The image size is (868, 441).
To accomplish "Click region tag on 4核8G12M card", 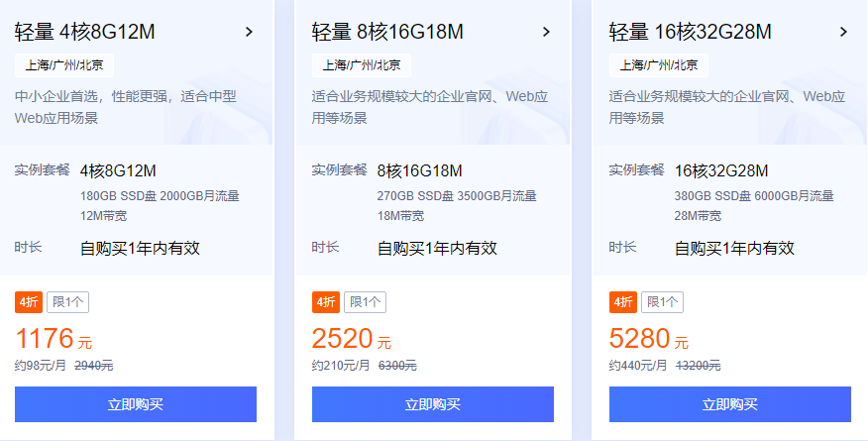I will pos(65,65).
